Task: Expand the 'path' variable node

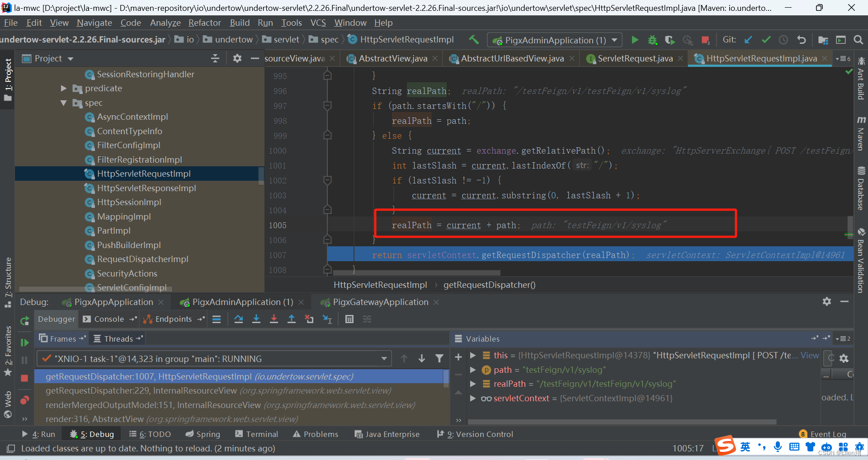Action: (x=473, y=370)
